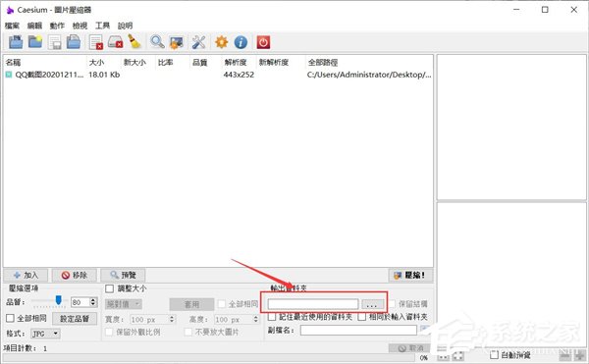
Task: Enable the 調整大小 checkbox
Action: point(109,288)
